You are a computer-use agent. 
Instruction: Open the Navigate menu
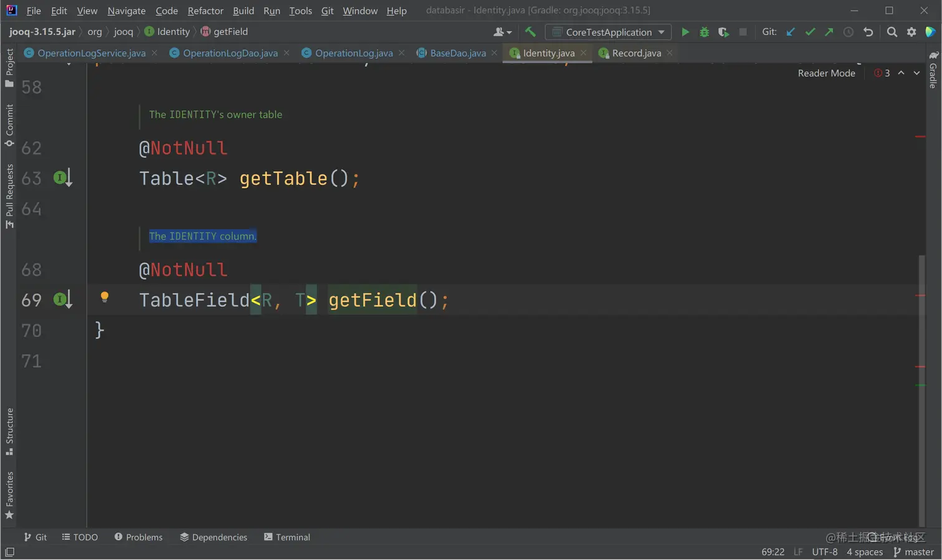point(126,11)
